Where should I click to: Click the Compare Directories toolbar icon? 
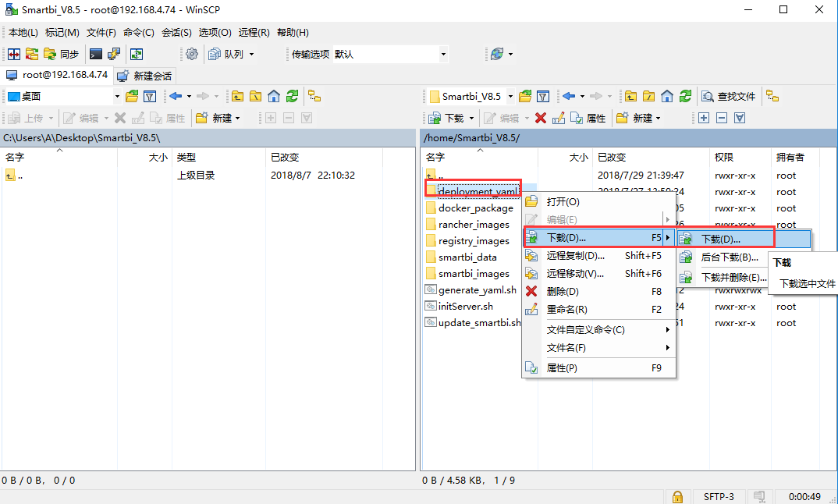(14, 54)
